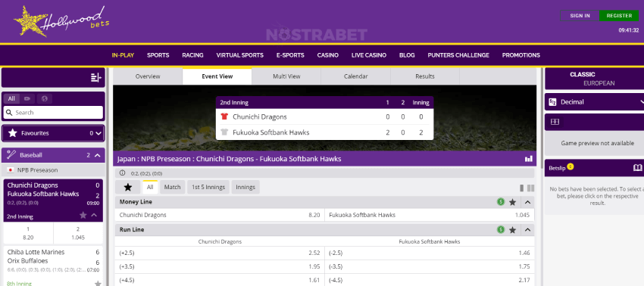Screen dimensions: 644x286
Task: Switch to the EUROPEAN view mode
Action: (x=599, y=83)
